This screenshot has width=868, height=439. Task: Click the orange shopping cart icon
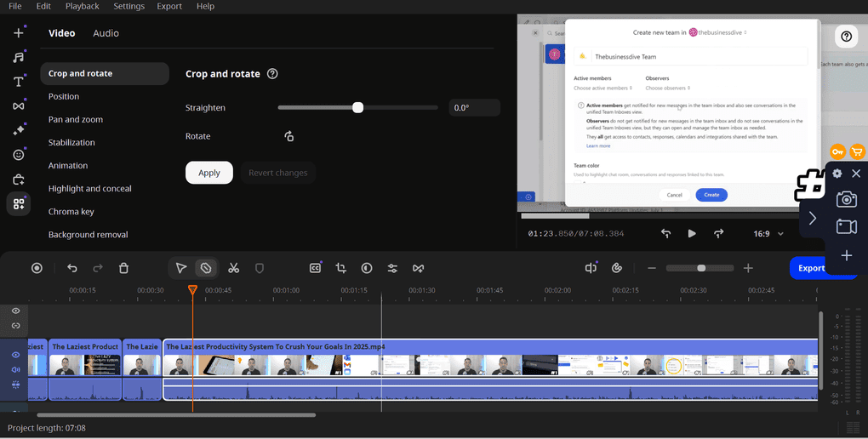point(857,151)
